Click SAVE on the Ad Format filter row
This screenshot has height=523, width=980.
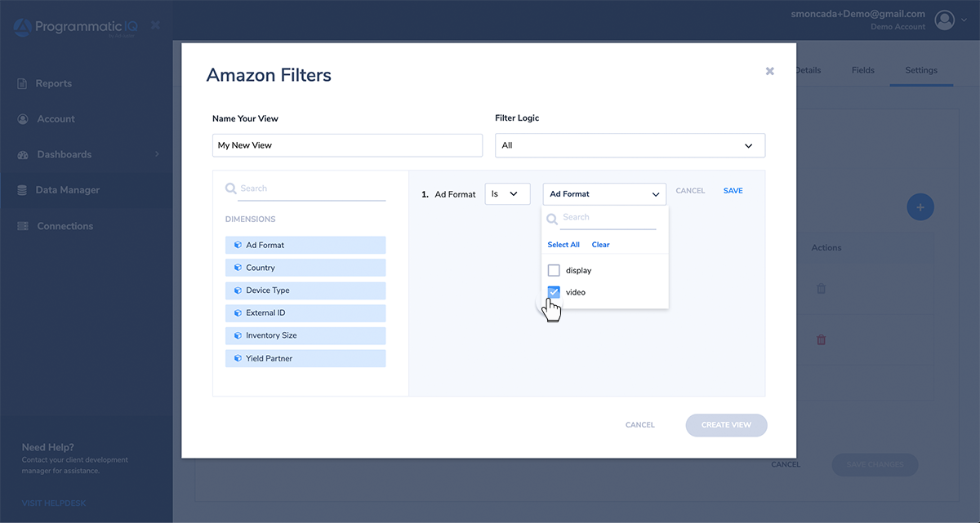[733, 191]
